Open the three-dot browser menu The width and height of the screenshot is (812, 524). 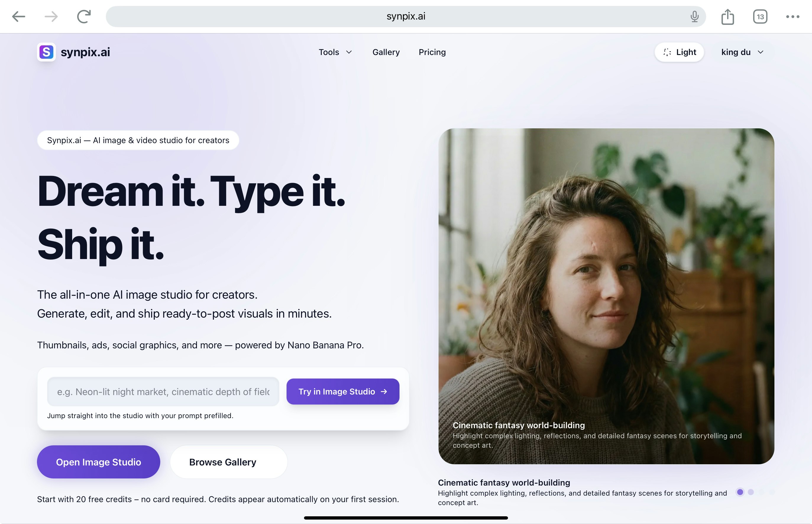(792, 16)
